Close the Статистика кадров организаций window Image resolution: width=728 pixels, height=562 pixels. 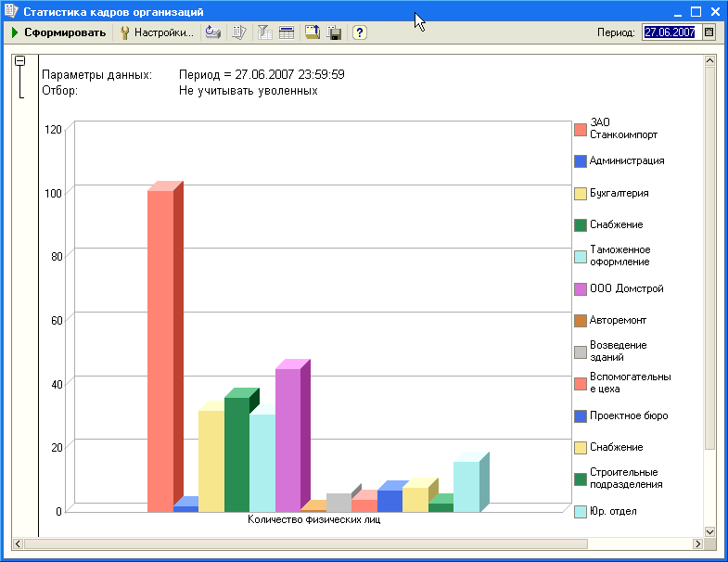[715, 12]
